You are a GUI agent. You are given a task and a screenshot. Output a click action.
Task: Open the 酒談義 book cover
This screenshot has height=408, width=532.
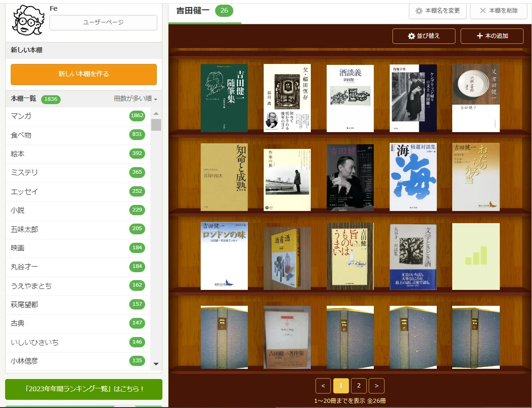click(x=350, y=98)
